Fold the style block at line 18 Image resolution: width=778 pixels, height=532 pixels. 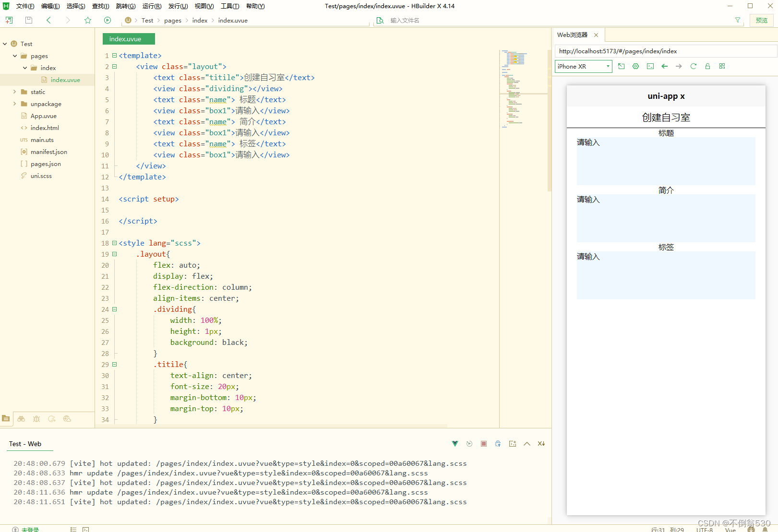tap(115, 243)
